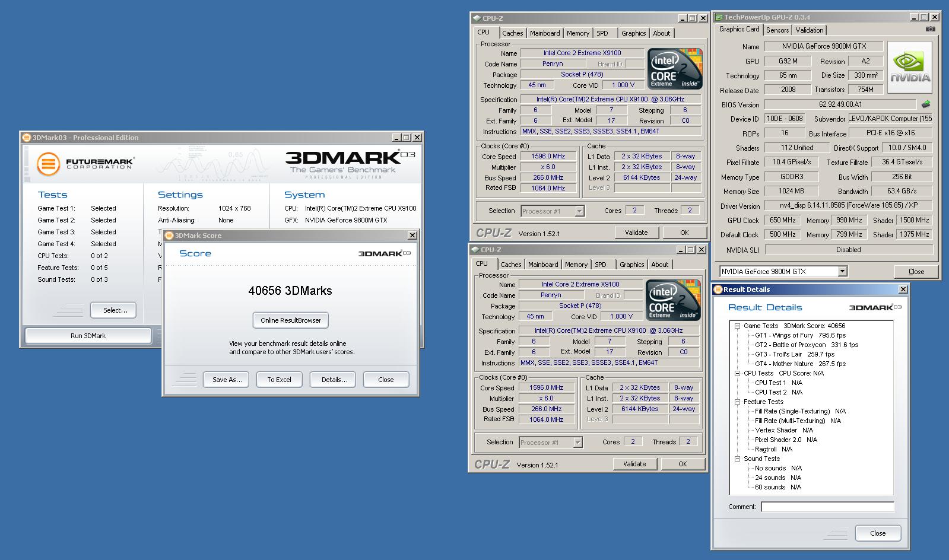949x560 pixels.
Task: Select 'GT2 - Battle of Proxycon' result row
Action: point(806,345)
